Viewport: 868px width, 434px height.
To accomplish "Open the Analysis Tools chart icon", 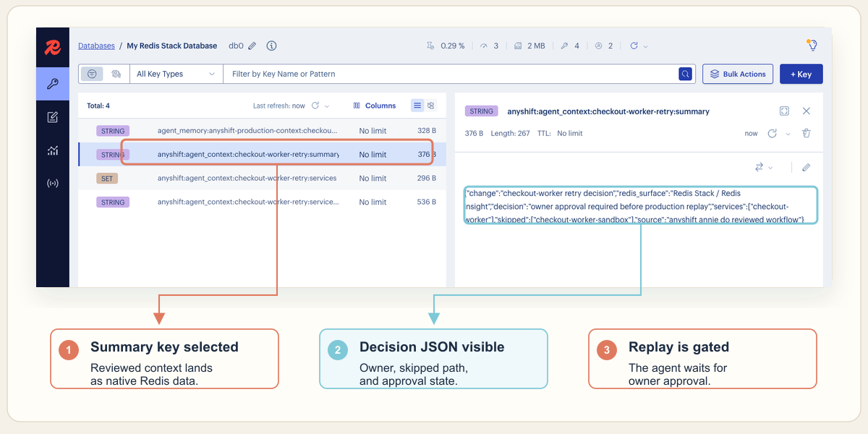I will click(x=52, y=150).
